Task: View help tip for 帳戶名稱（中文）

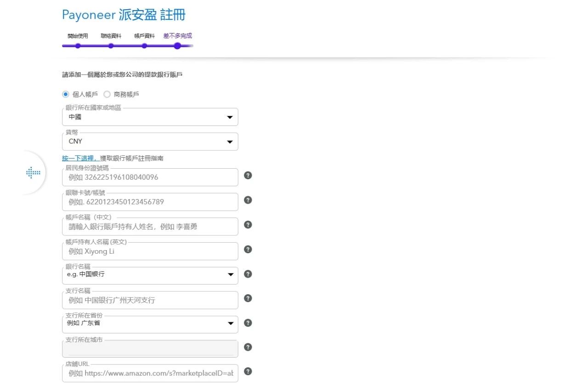Action: [x=248, y=225]
